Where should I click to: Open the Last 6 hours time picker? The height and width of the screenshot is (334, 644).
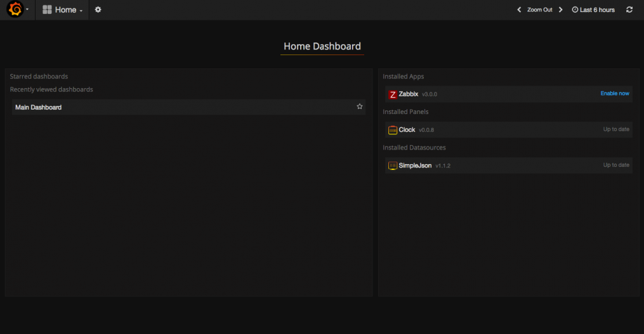[x=593, y=10]
